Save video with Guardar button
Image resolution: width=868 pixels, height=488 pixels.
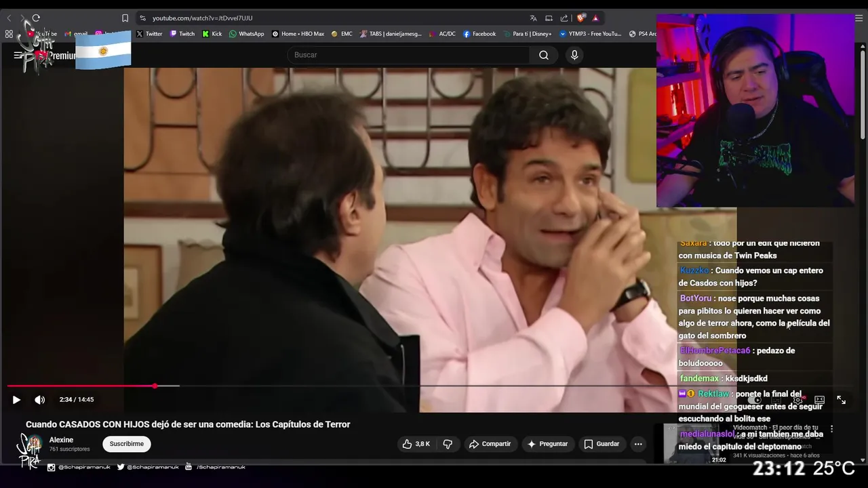point(601,444)
